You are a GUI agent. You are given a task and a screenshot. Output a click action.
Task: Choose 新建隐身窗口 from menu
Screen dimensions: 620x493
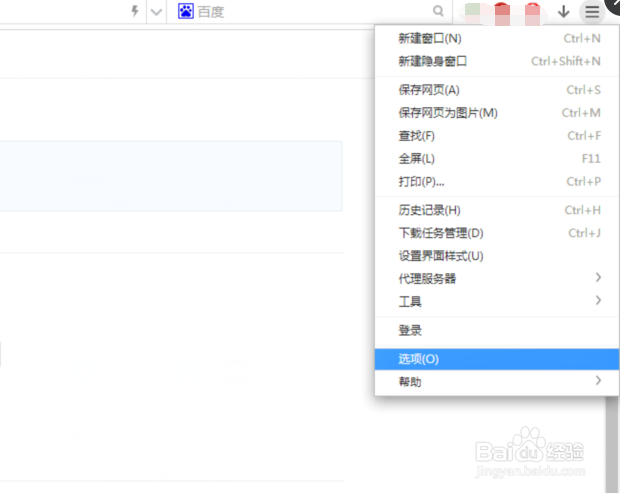[x=497, y=61]
